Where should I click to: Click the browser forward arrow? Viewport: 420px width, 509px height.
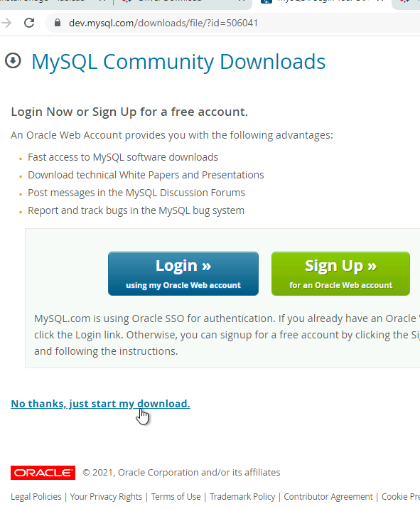6,23
